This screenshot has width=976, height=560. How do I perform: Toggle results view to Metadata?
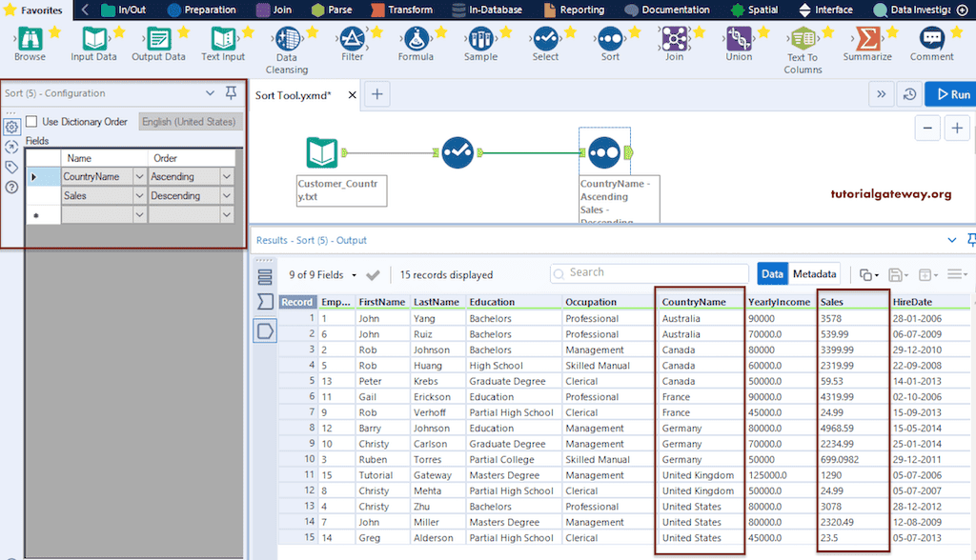pos(815,274)
